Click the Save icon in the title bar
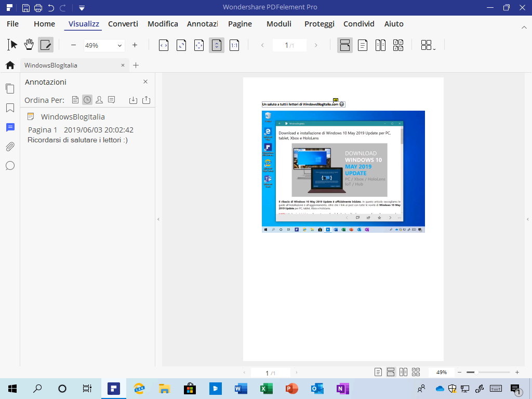Screen dimensions: 532x399 (26, 7)
